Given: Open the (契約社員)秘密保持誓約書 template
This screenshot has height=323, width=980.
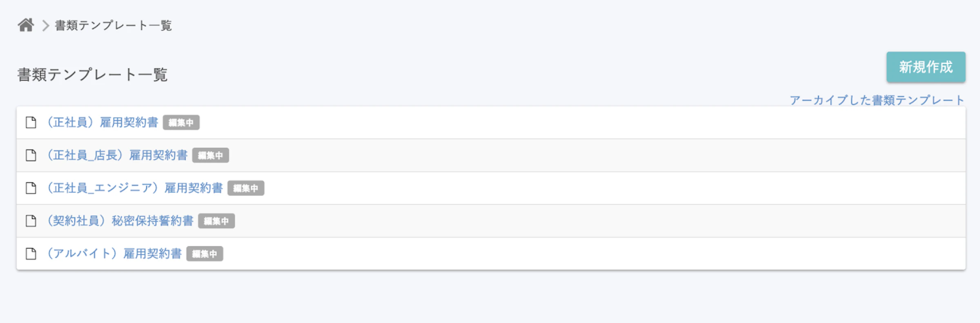Looking at the screenshot, I should point(120,221).
